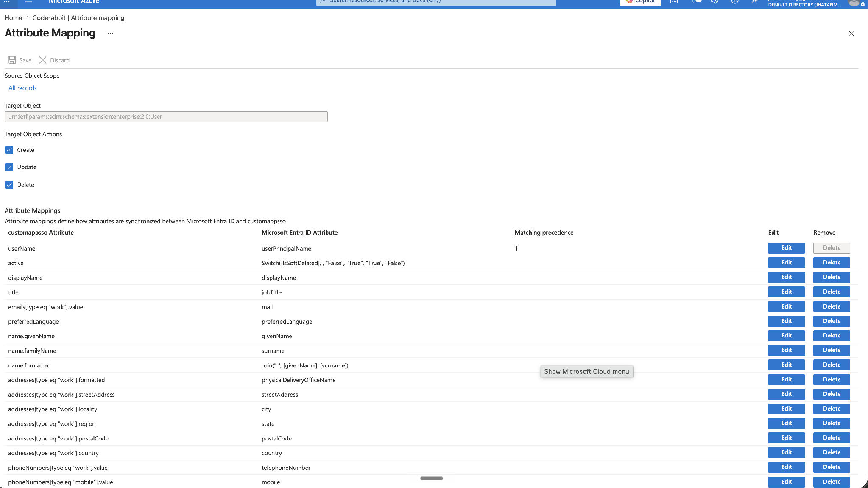Edit the work emails mapping
Viewport: 868px width, 488px height.
787,306
